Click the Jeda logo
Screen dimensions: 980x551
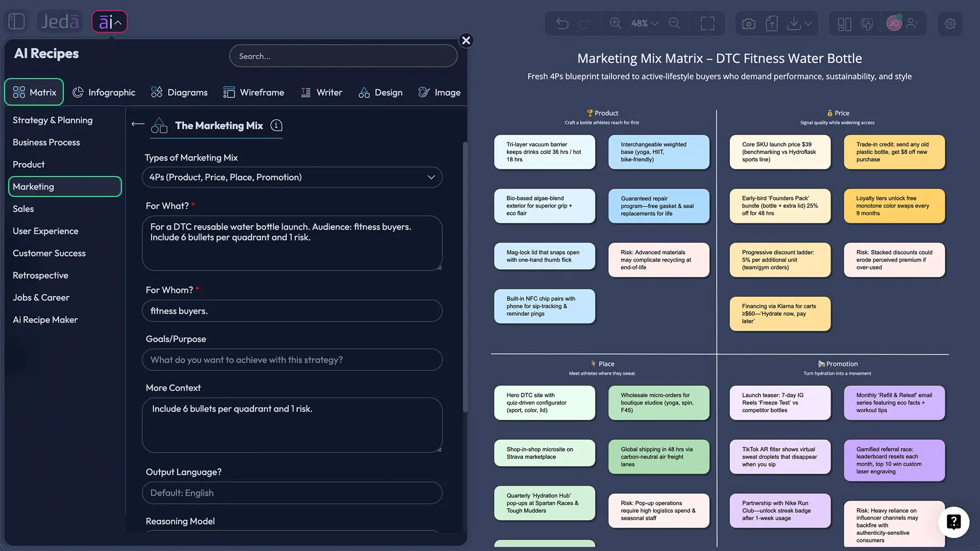(60, 21)
